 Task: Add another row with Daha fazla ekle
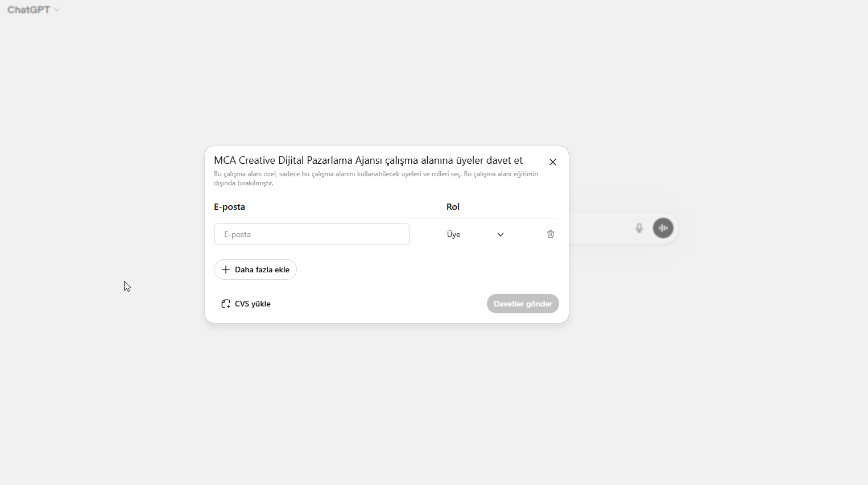tap(255, 270)
